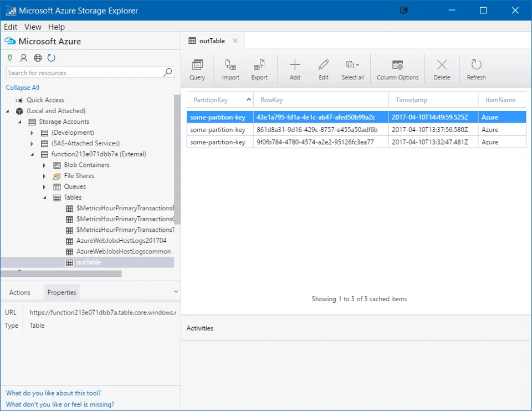This screenshot has height=411, width=532.
Task: Select AzureWebJobsHostLogs201704 table
Action: pos(121,241)
